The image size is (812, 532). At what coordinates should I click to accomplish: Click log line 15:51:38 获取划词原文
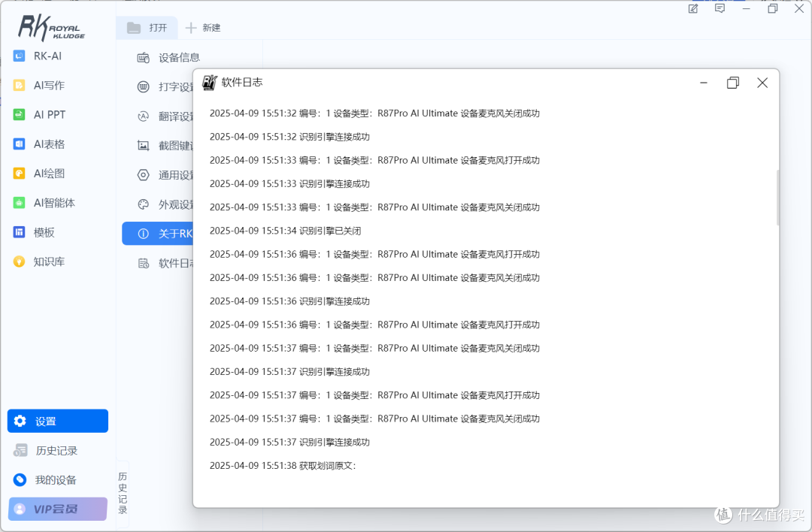[x=283, y=466]
